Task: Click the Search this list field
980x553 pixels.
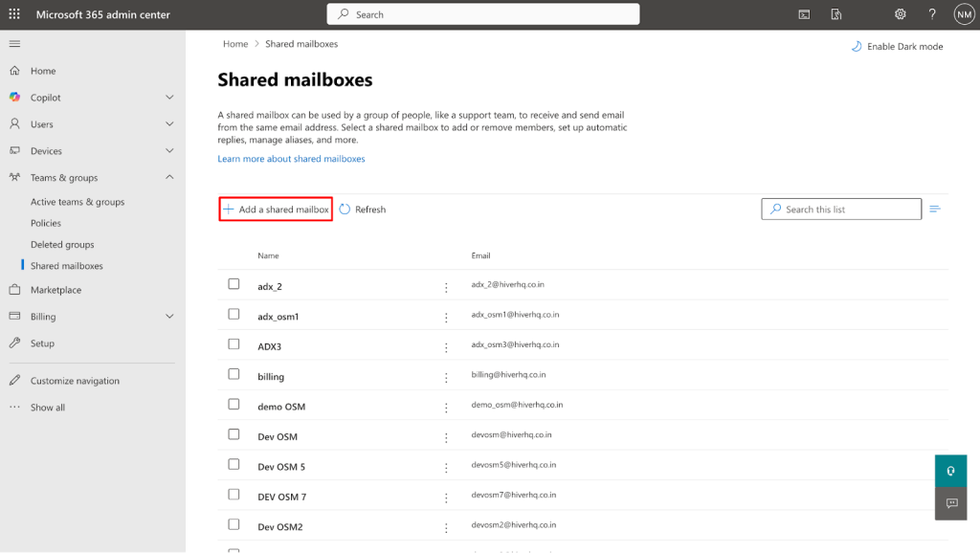Action: point(840,209)
